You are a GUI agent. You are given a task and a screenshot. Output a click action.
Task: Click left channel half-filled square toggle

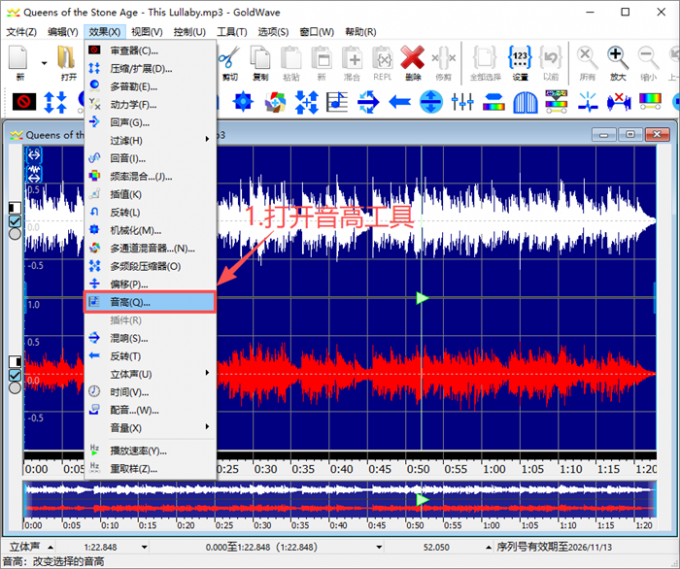pyautogui.click(x=15, y=208)
